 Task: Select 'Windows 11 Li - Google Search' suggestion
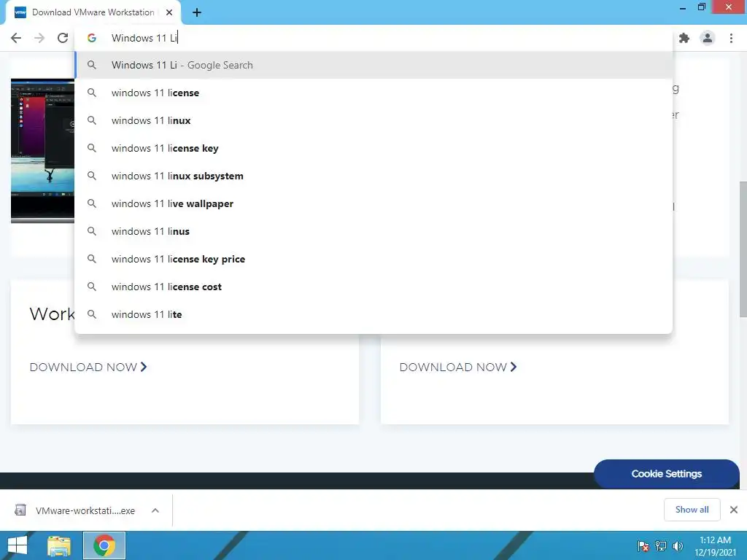[374, 65]
